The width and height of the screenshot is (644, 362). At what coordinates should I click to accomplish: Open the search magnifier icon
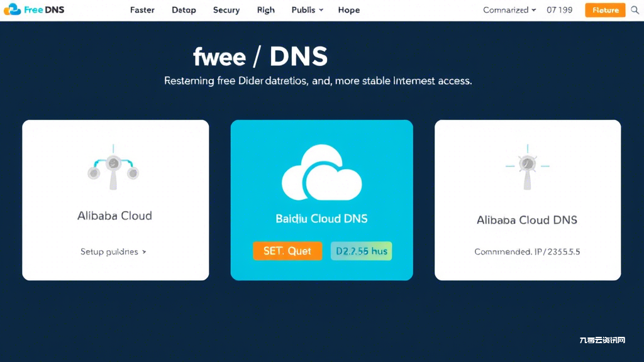coord(635,10)
